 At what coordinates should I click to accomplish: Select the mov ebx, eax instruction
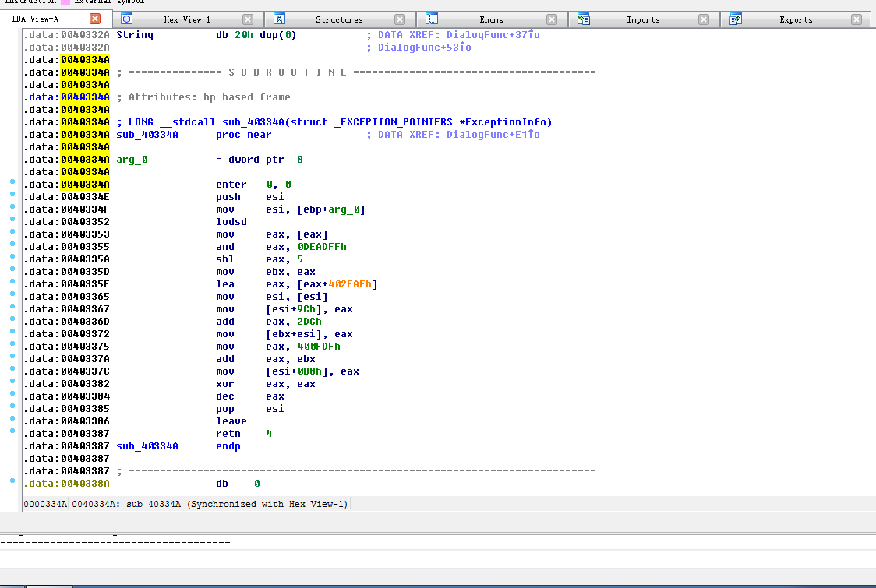(265, 272)
